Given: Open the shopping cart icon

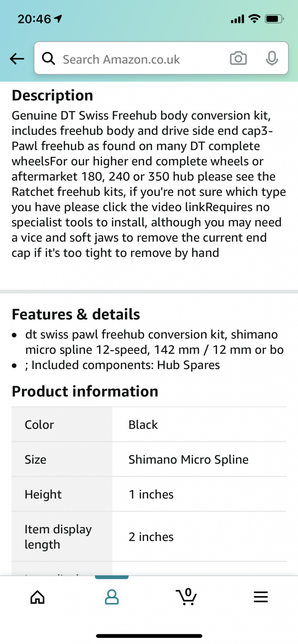Looking at the screenshot, I should (186, 597).
